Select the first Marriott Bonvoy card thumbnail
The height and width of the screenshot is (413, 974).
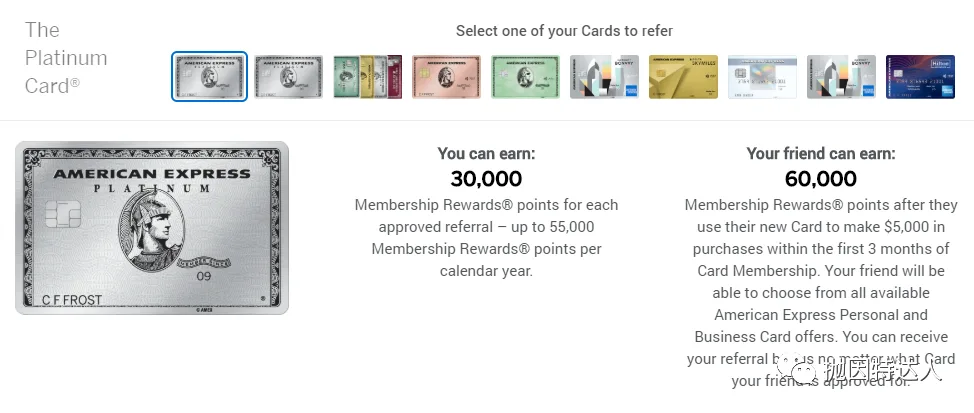(604, 77)
